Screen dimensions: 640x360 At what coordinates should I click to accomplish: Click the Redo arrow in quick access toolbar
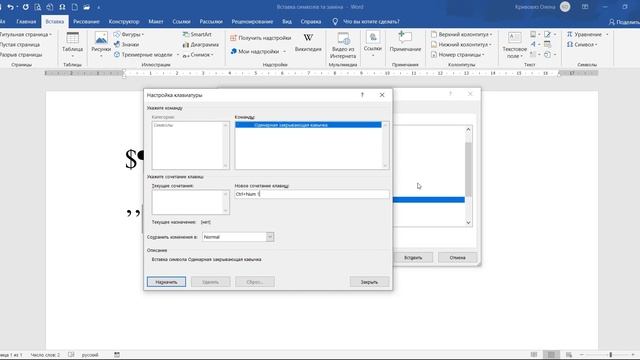tap(26, 7)
